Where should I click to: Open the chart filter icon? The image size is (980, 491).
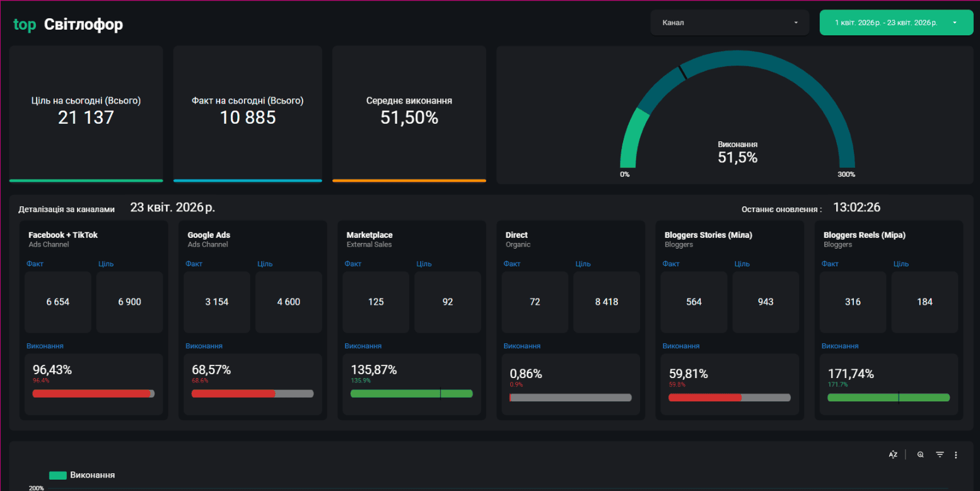pos(940,454)
